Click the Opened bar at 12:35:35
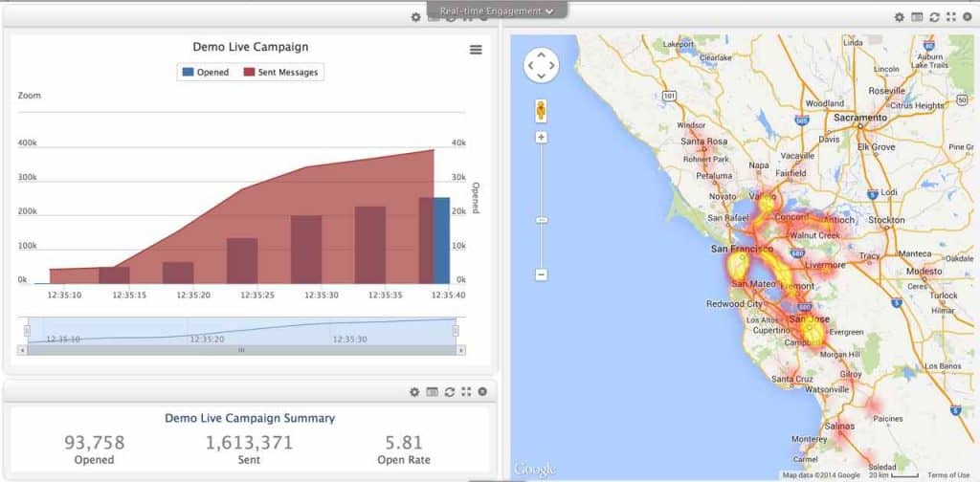Viewport: 980px width, 482px height. [370, 246]
